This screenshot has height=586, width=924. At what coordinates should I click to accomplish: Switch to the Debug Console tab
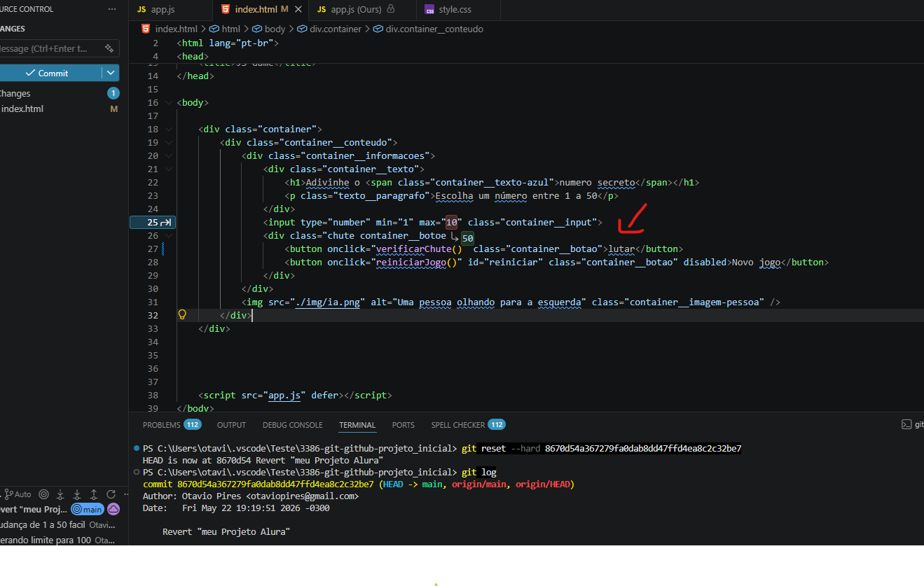(x=293, y=424)
